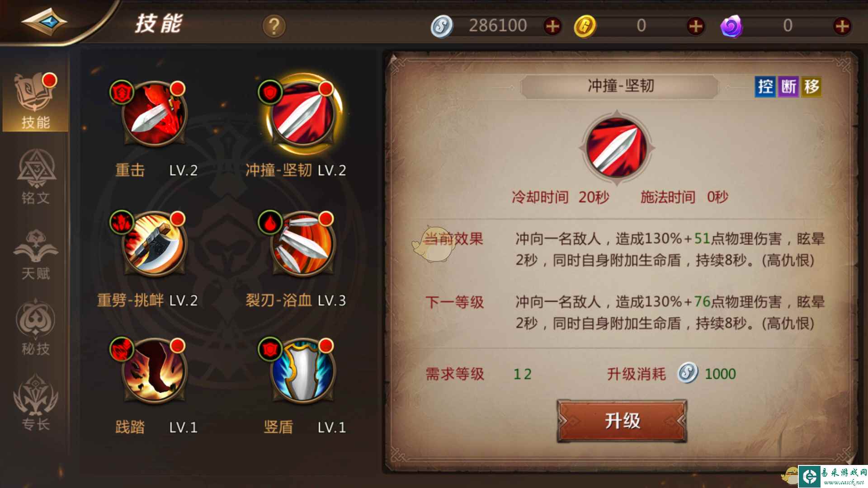The width and height of the screenshot is (868, 488).
Task: Switch to the 秘技 sidebar tab
Action: click(x=35, y=328)
